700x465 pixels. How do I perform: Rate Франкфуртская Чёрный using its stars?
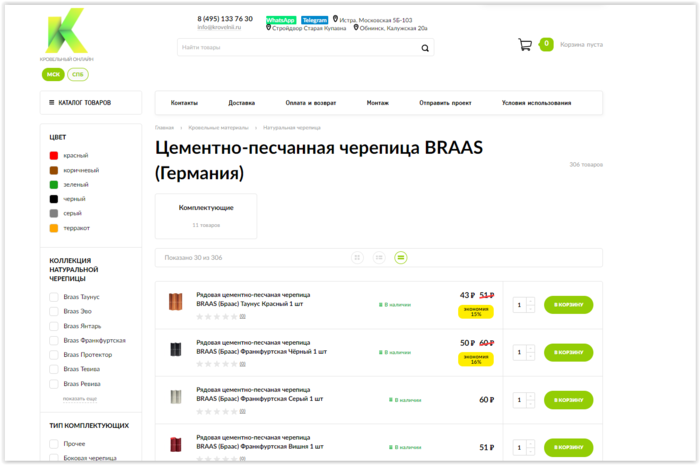click(x=217, y=364)
